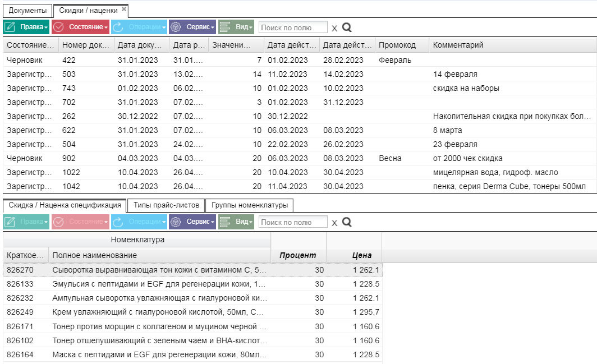The image size is (597, 364).
Task: Clear the upper search field with X
Action: pos(334,28)
